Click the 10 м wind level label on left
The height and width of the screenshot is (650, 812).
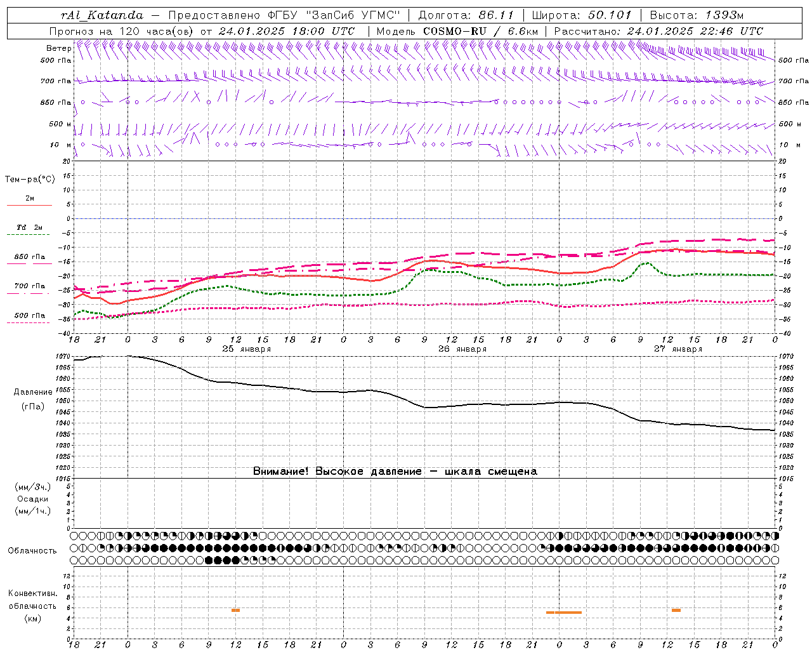click(61, 145)
